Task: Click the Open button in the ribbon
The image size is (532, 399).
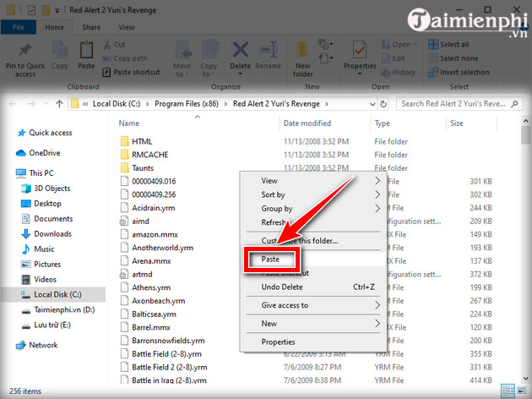Action: [x=399, y=45]
